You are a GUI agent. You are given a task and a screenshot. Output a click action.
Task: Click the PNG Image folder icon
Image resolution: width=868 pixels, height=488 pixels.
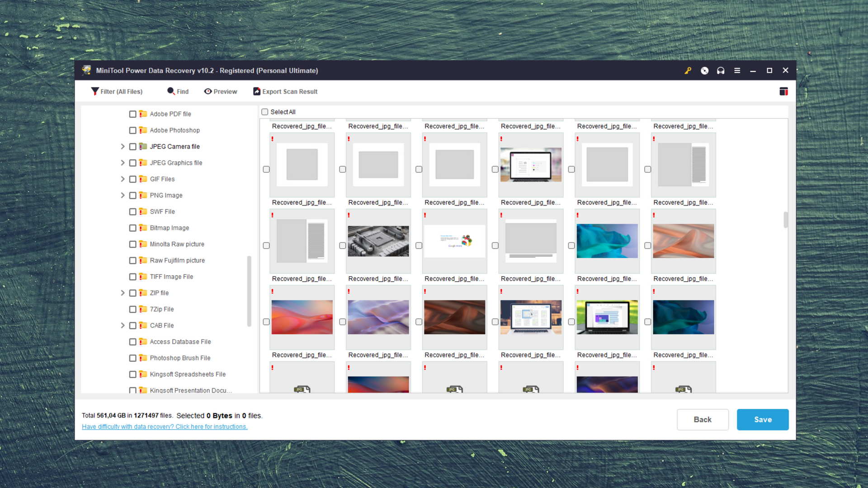pyautogui.click(x=143, y=195)
